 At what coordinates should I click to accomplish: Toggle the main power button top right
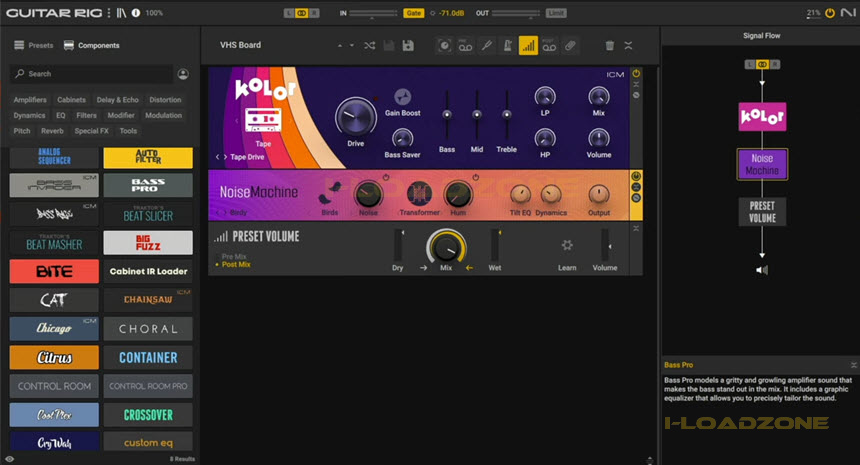[830, 13]
